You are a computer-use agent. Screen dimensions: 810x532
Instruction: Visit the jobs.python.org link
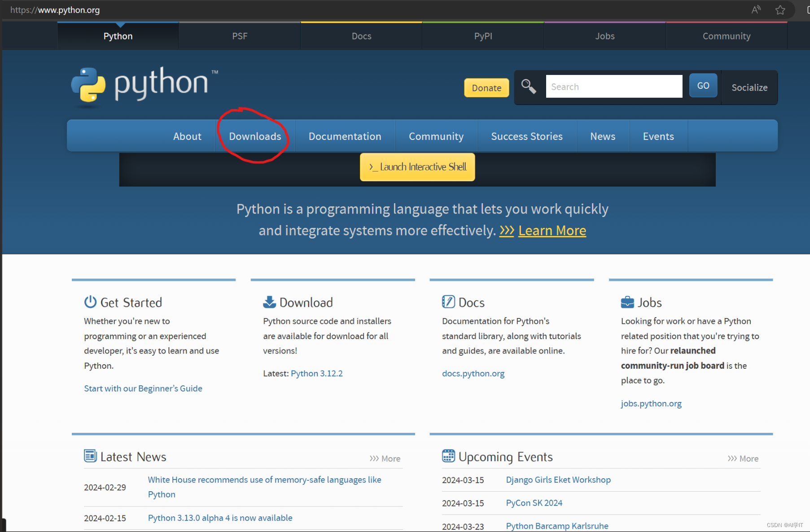(651, 403)
